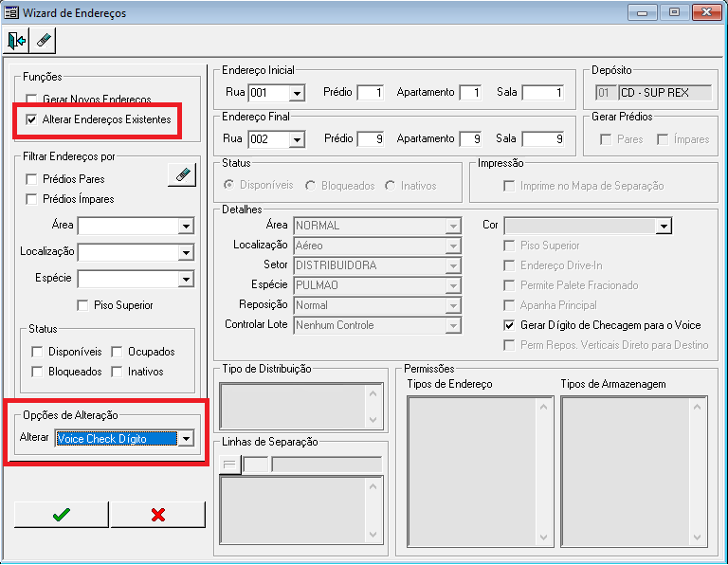Image resolution: width=728 pixels, height=565 pixels.
Task: Check Piso Superior in the Detalhes section
Action: coord(509,246)
